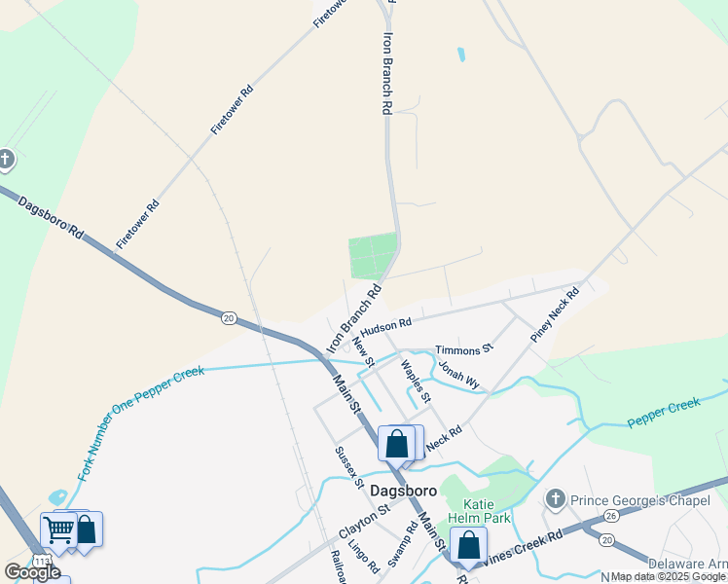The image size is (728, 584).
Task: Click the Dagsboro town label
Action: pyautogui.click(x=404, y=491)
